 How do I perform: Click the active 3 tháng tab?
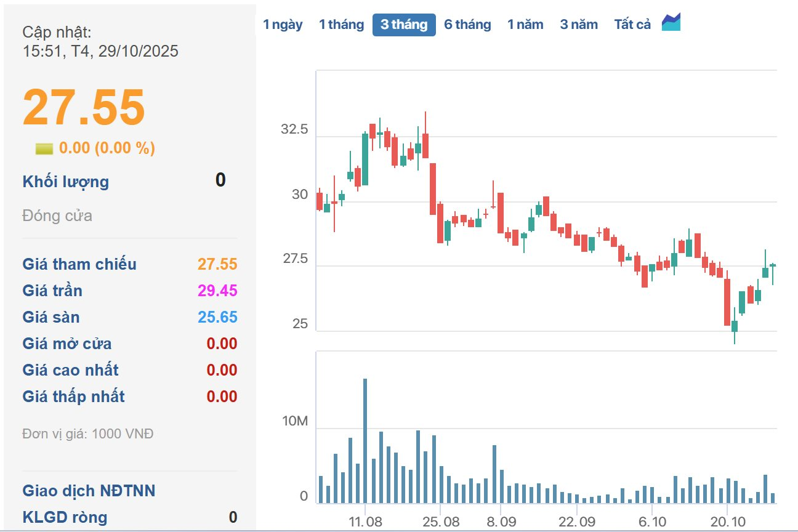pos(404,25)
